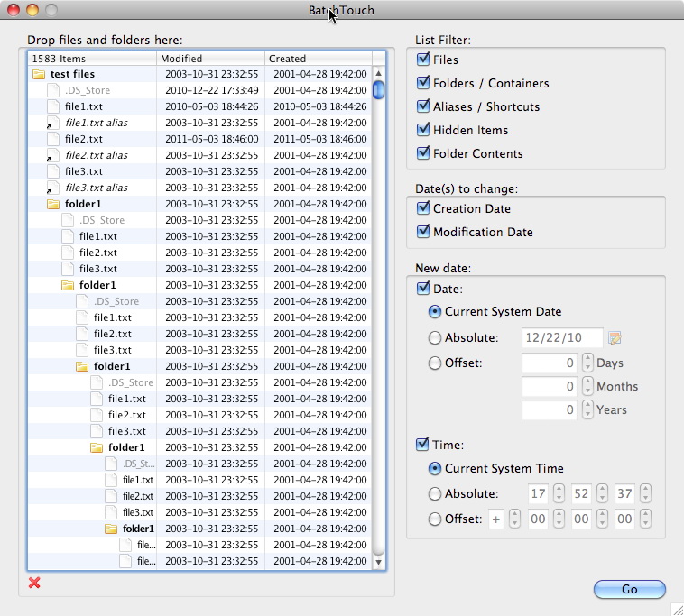Select the Current System Date radio button
Image resolution: width=684 pixels, height=616 pixels.
point(434,312)
